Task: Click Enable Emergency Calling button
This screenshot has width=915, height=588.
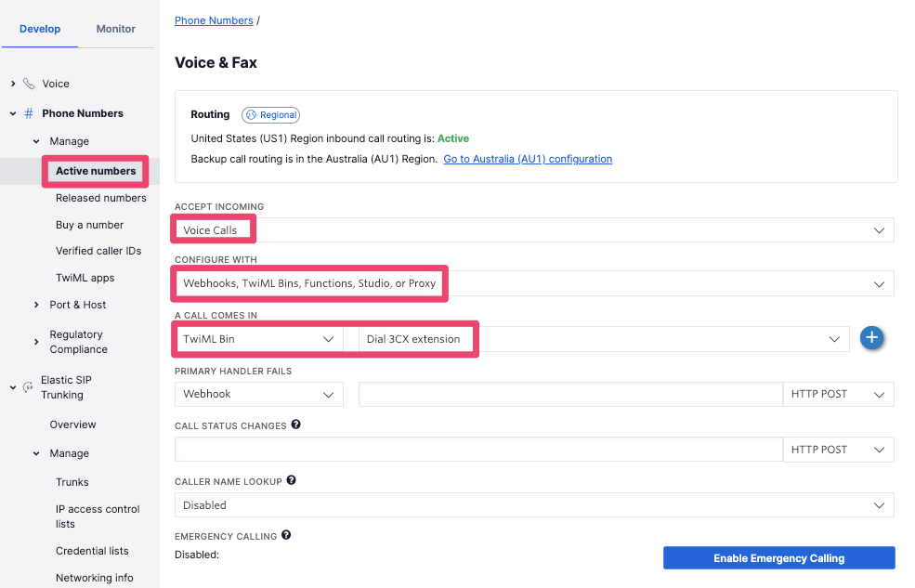Action: coord(779,558)
